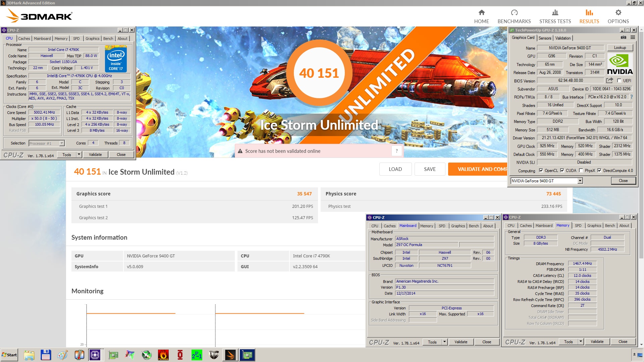Image resolution: width=644 pixels, height=362 pixels.
Task: Click blue floppy disk taskbar icon
Action: pos(46,355)
